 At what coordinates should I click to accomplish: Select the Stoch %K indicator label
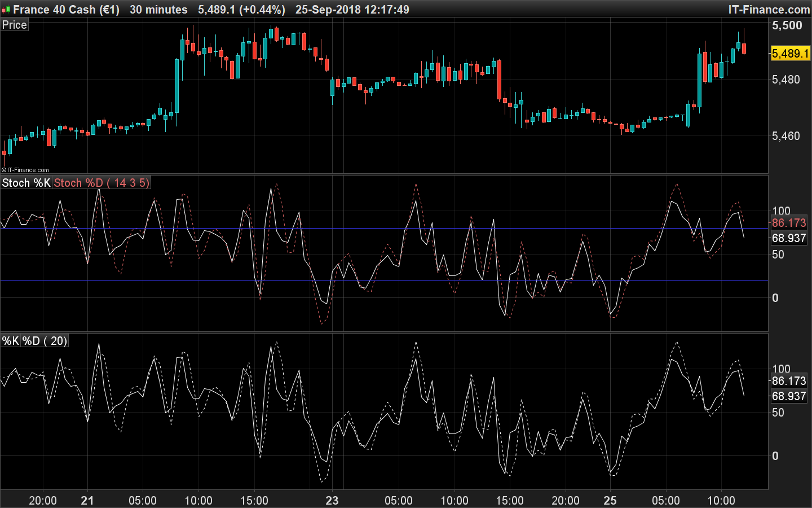(26, 183)
